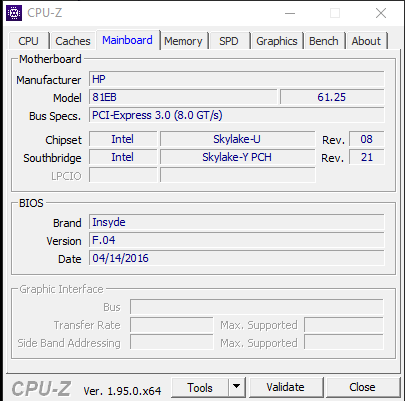Switch to the Graphics tab
The height and width of the screenshot is (401, 405).
(277, 41)
